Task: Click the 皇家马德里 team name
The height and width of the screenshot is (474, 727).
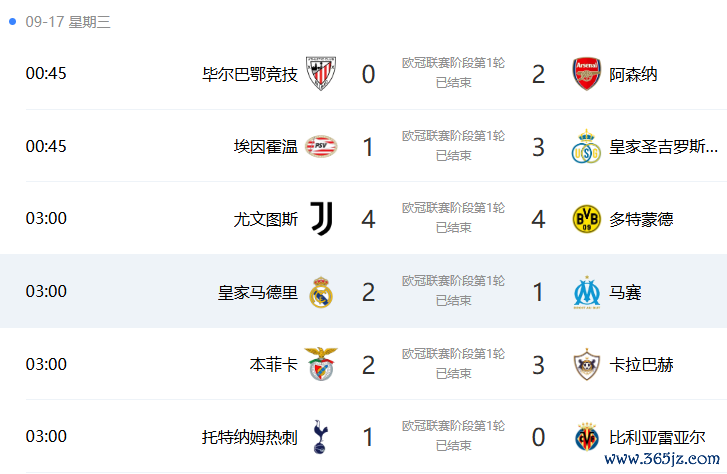Action: click(258, 292)
